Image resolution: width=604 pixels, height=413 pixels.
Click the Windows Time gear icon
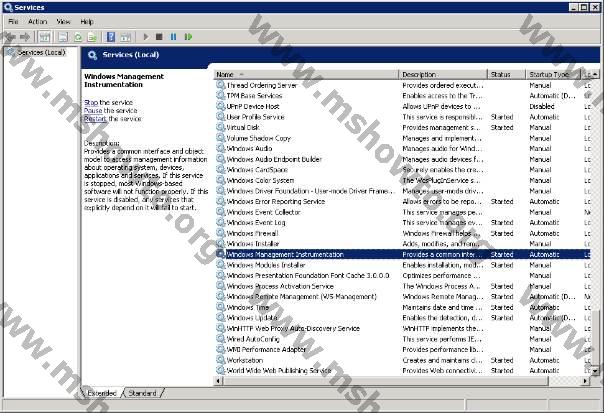click(x=220, y=307)
